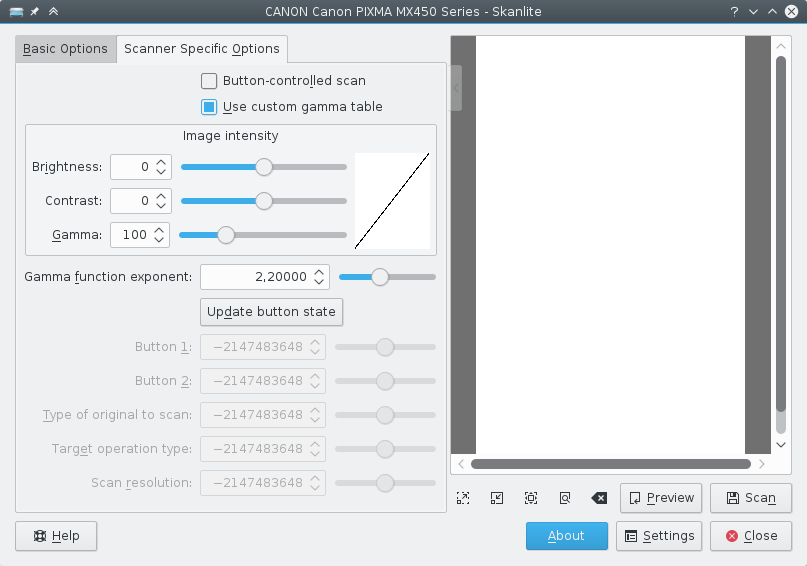
Task: Collapse the options panel with the splitter arrow
Action: pyautogui.click(x=456, y=88)
